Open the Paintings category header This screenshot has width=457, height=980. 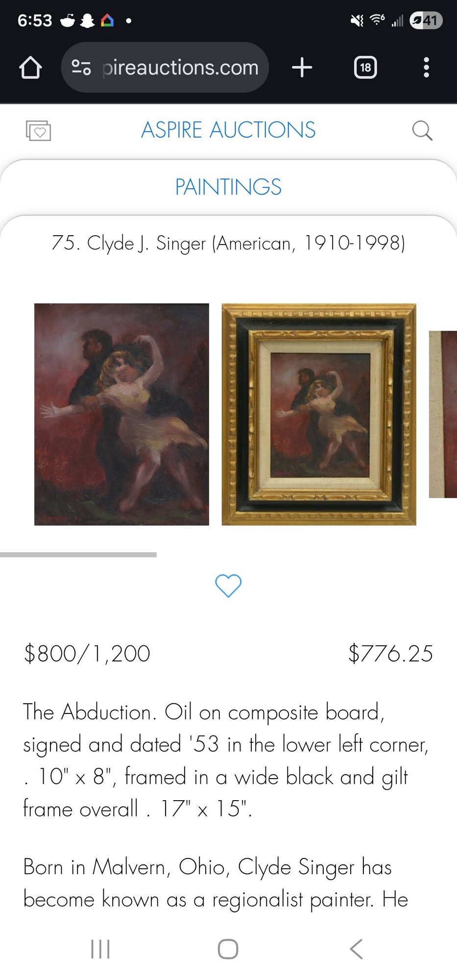click(228, 187)
